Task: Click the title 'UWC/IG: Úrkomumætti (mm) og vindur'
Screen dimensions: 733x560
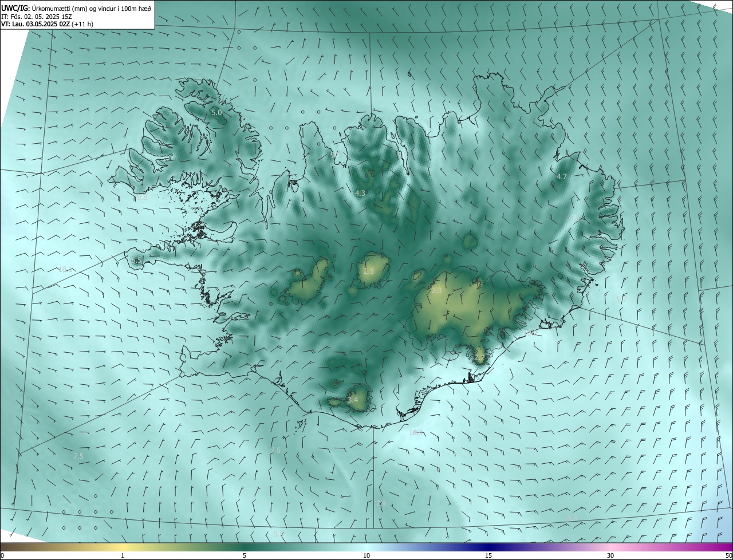Action: click(76, 8)
